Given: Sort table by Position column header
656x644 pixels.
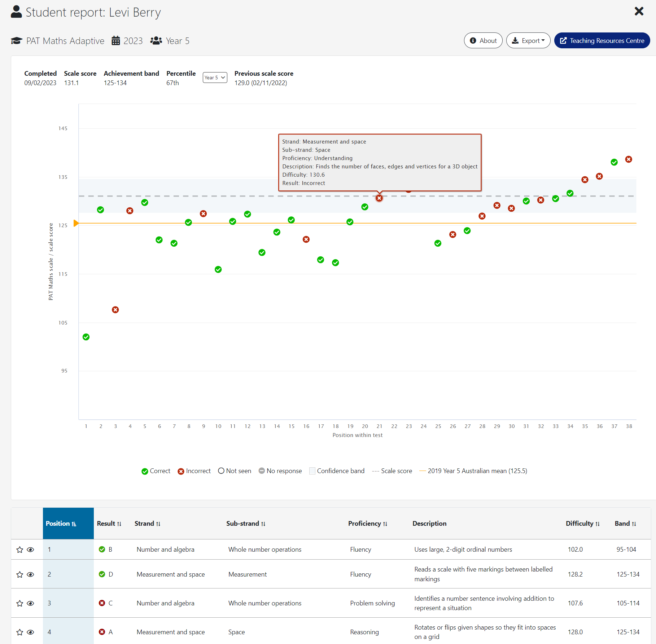Looking at the screenshot, I should point(61,524).
